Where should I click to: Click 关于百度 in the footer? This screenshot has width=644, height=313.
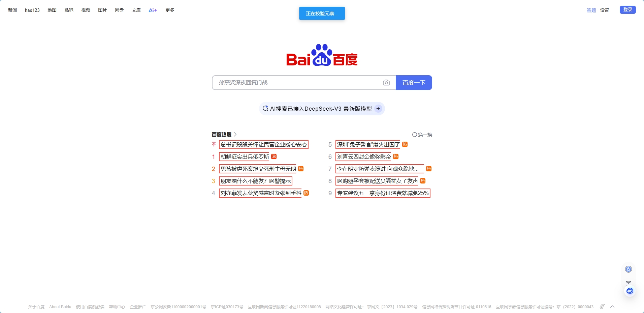(36, 307)
